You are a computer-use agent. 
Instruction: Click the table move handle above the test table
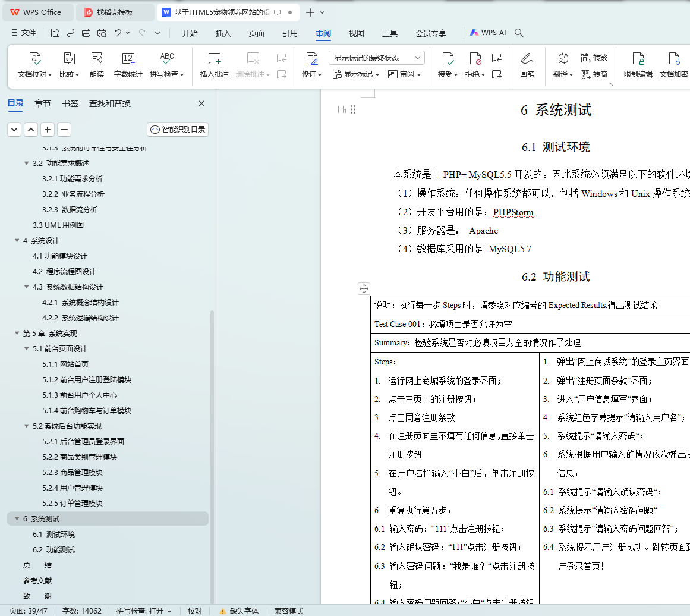click(364, 289)
